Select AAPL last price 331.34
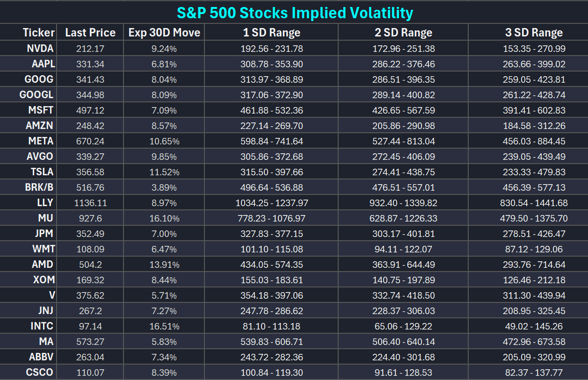The height and width of the screenshot is (380, 588). pos(90,64)
